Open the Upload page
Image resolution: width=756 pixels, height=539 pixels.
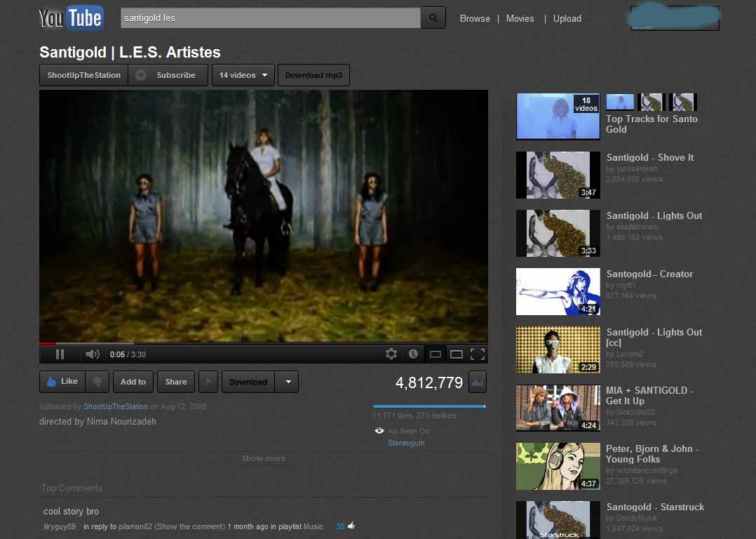[x=567, y=18]
